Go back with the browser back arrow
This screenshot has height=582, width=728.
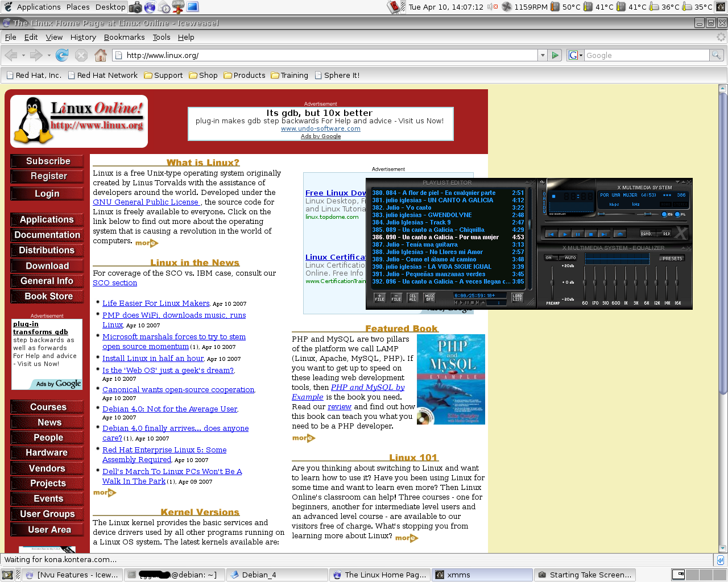click(x=11, y=55)
